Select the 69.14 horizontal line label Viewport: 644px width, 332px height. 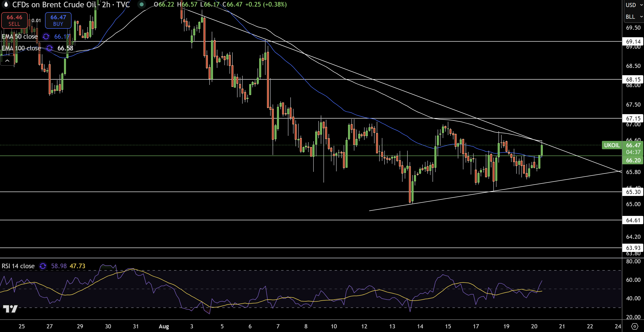pyautogui.click(x=633, y=41)
